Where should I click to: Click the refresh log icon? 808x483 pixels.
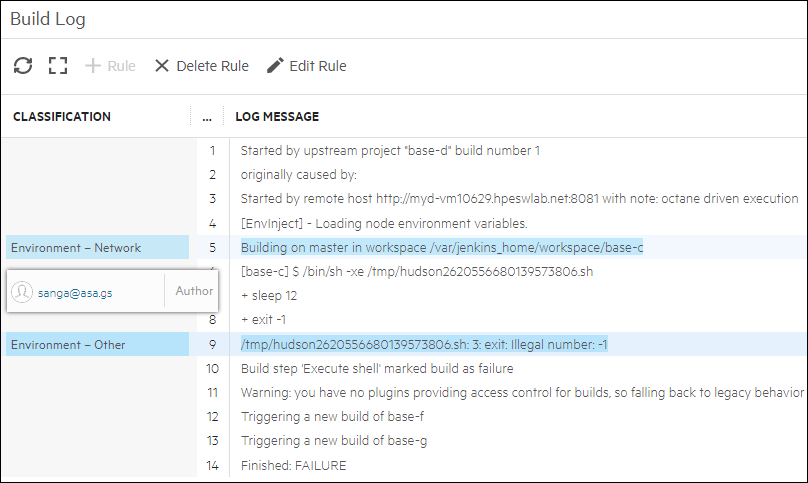coord(23,66)
